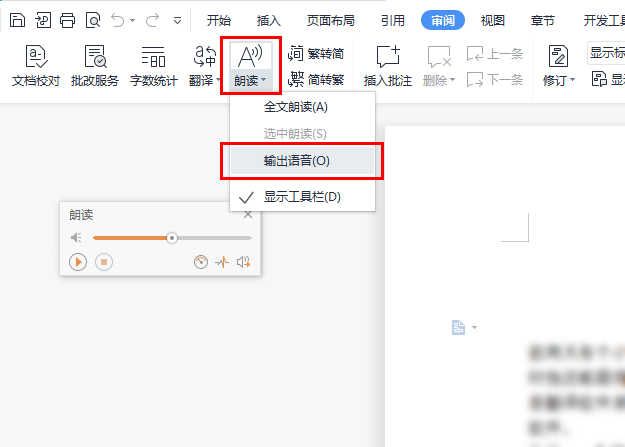
Task: Click the voice tone waveform icon
Action: coord(222,262)
